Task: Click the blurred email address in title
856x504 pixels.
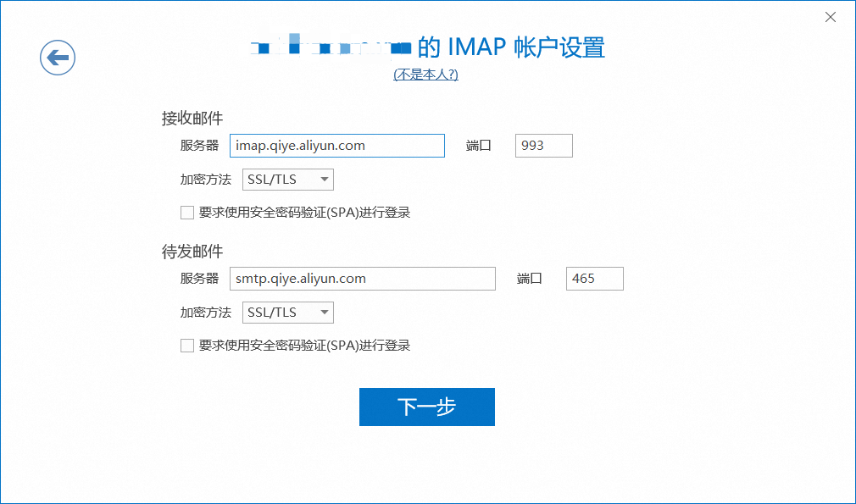Action: (x=332, y=46)
